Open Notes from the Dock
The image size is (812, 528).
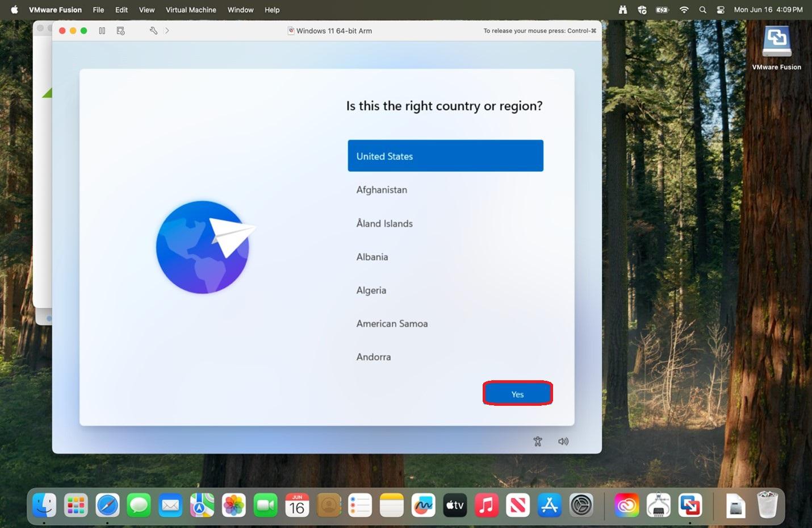392,505
